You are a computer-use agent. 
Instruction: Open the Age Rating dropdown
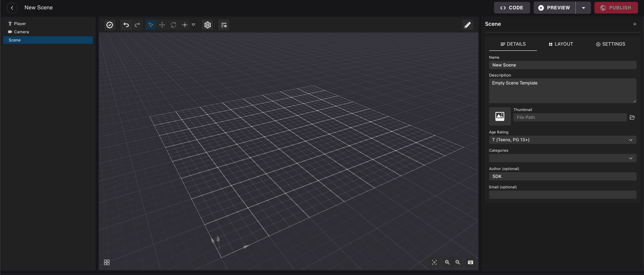click(562, 140)
